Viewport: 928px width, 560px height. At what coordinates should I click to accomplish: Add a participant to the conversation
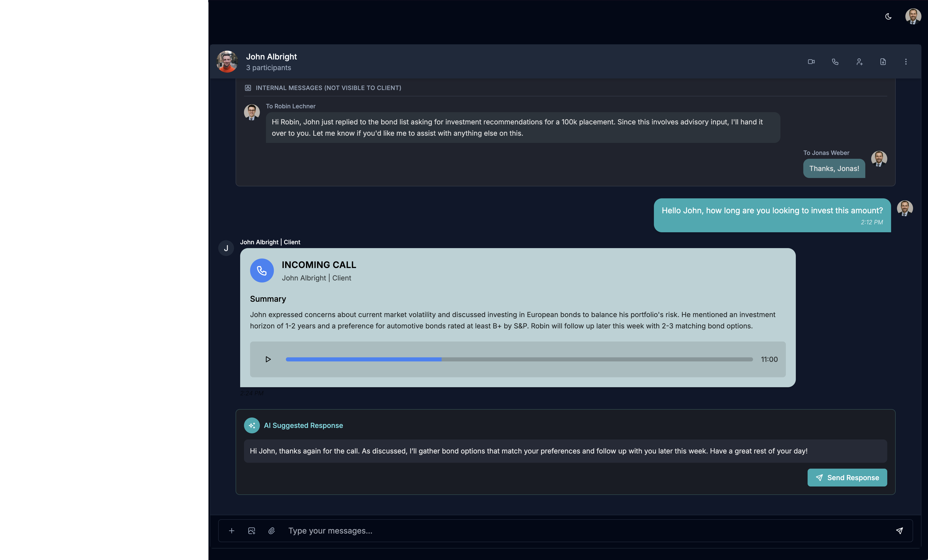coord(859,62)
